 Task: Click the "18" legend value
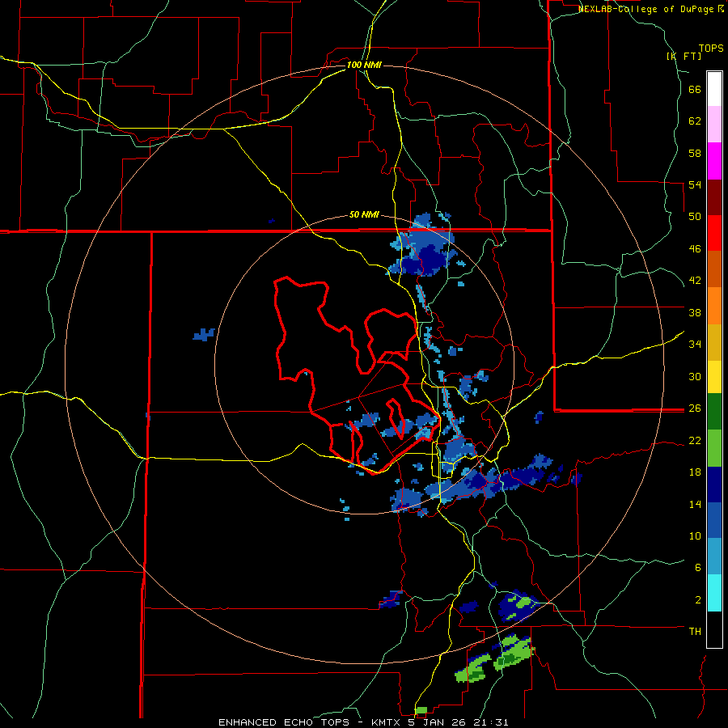(695, 472)
